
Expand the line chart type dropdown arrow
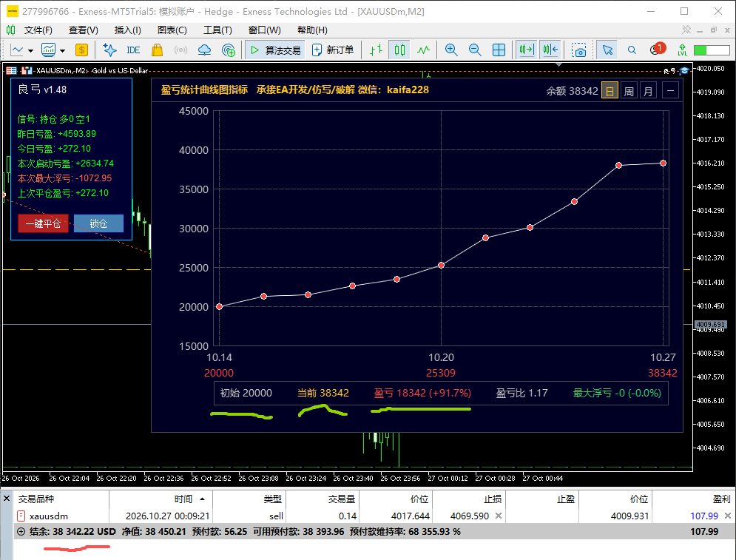point(30,50)
